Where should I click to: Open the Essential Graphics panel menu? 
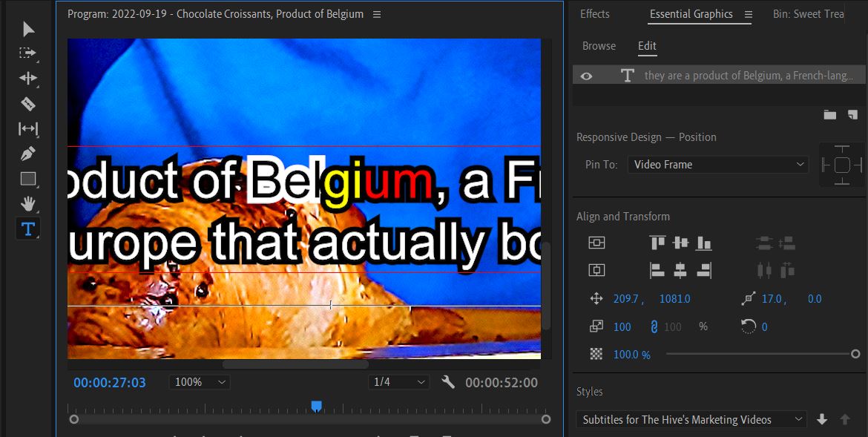point(749,14)
